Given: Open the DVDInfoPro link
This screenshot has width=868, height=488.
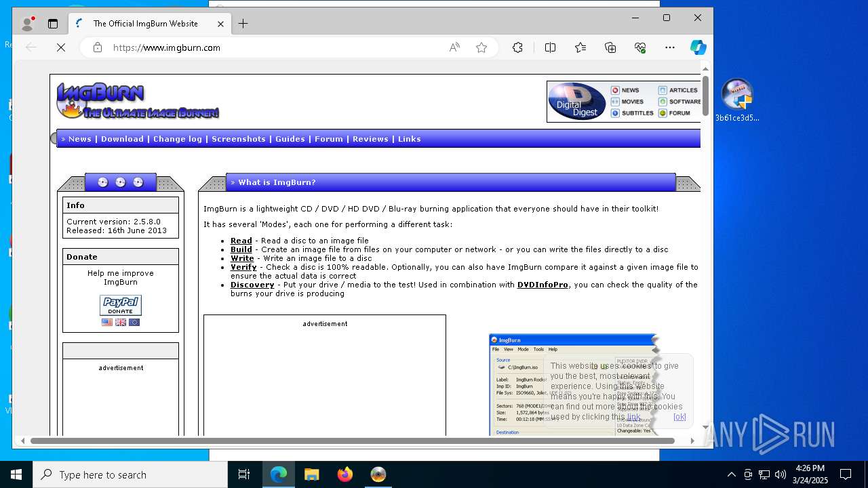Looking at the screenshot, I should (x=542, y=285).
